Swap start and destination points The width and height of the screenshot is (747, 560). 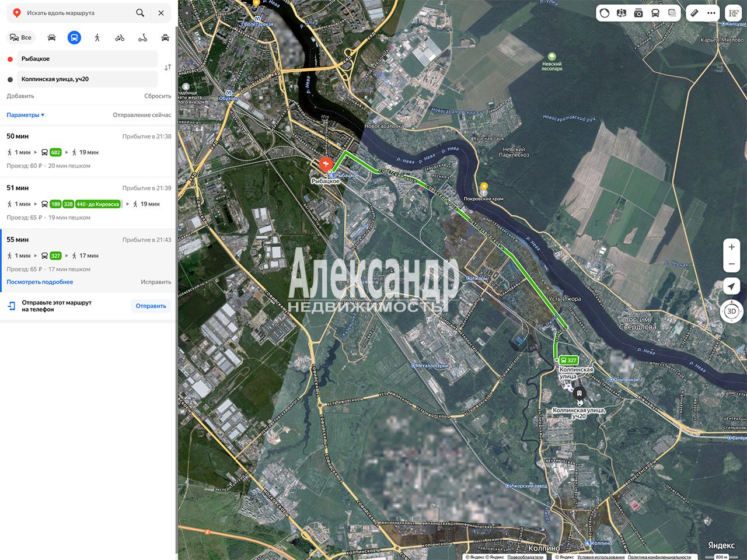tap(167, 68)
